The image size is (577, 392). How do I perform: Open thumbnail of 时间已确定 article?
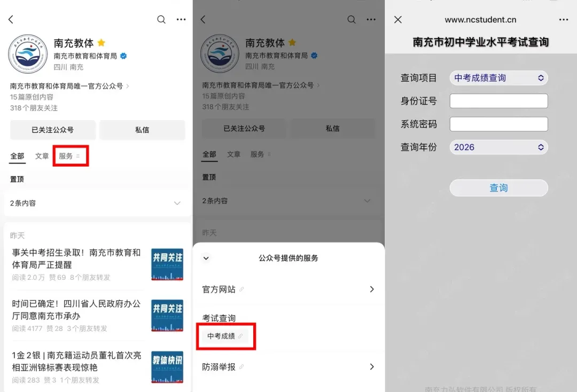click(x=167, y=316)
